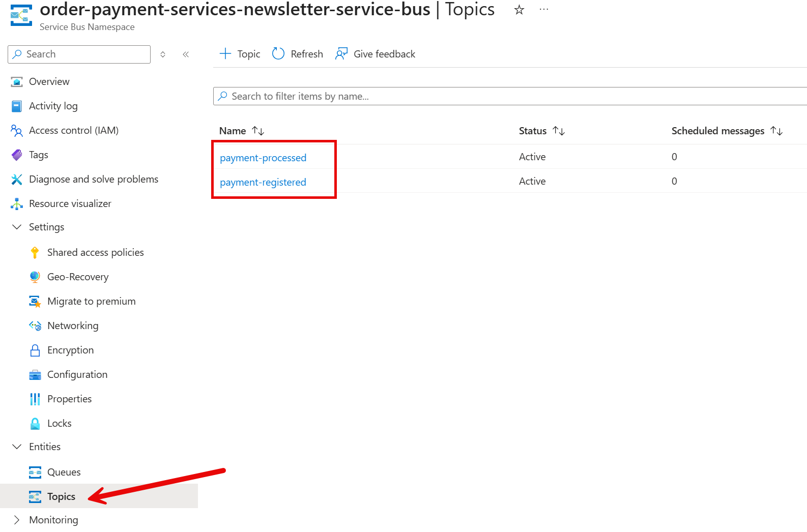Select Overview in the sidebar menu
This screenshot has height=532, width=807.
(x=49, y=82)
